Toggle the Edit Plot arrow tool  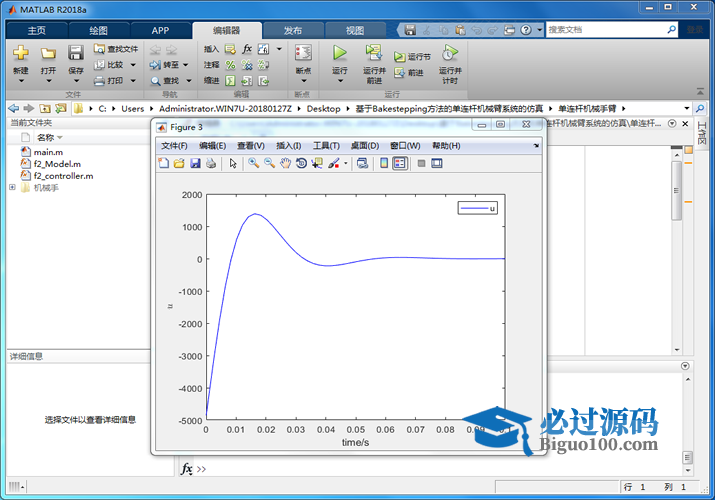(x=232, y=163)
